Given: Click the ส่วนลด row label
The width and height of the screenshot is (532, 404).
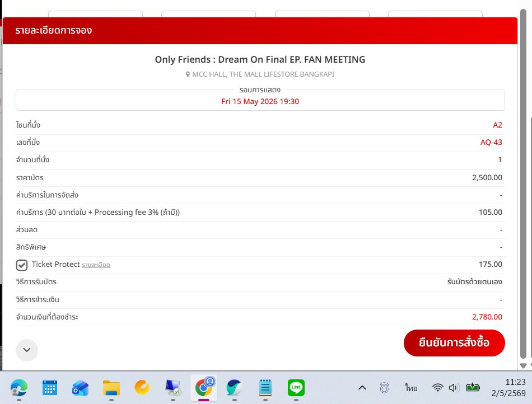Looking at the screenshot, I should [x=27, y=230].
